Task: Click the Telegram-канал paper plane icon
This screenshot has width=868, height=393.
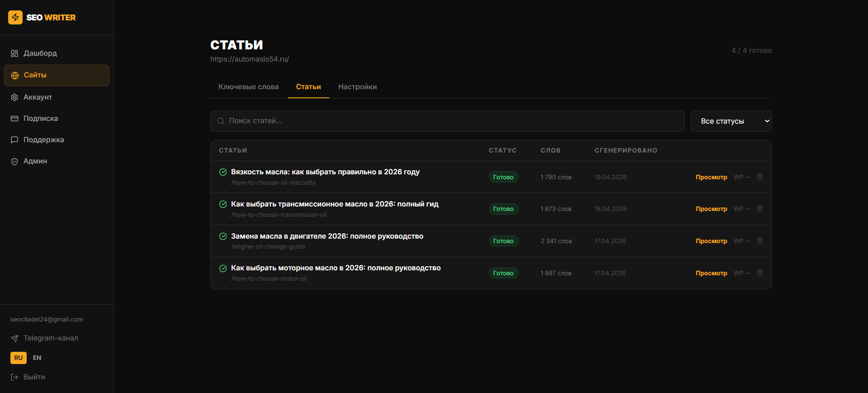Action: (14, 338)
